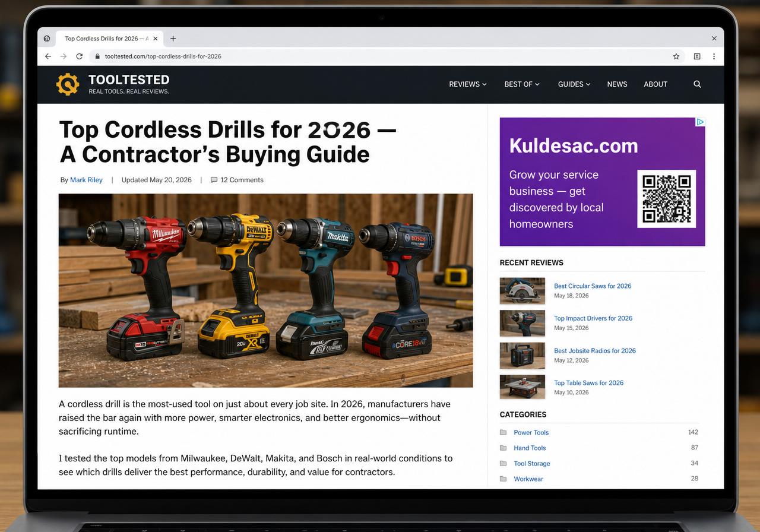
Task: Click the 'CATEGORIES' heading
Action: pyautogui.click(x=523, y=414)
